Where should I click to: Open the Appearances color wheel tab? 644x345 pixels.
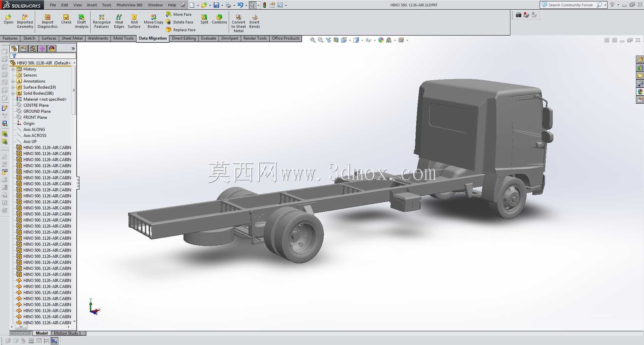52,49
